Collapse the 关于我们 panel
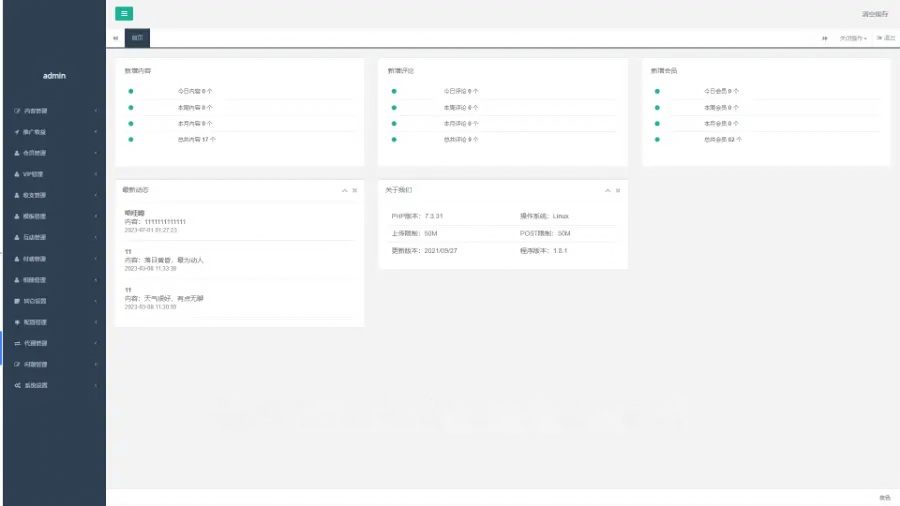 608,190
